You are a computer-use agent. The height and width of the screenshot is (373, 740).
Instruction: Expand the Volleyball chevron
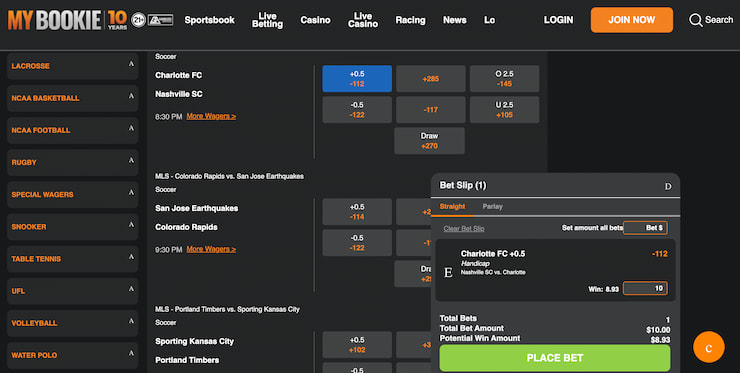click(x=131, y=321)
